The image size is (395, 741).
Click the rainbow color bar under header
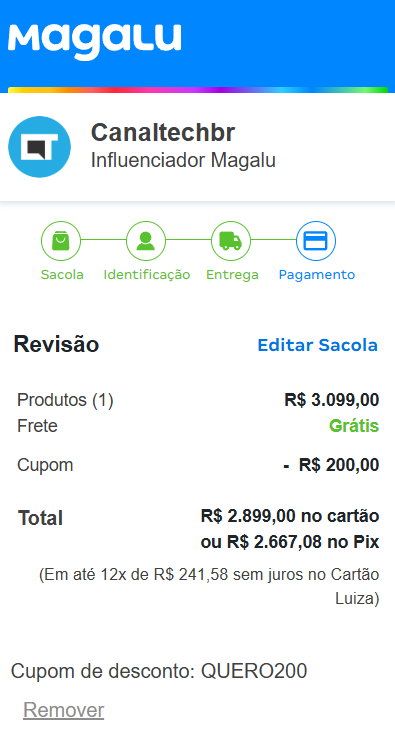pos(198,89)
